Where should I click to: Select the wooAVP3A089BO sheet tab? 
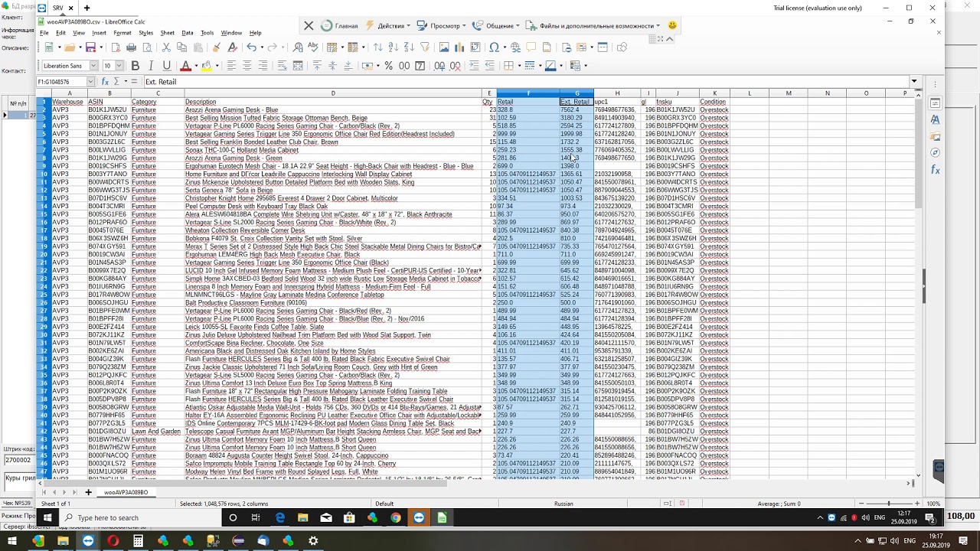(126, 492)
